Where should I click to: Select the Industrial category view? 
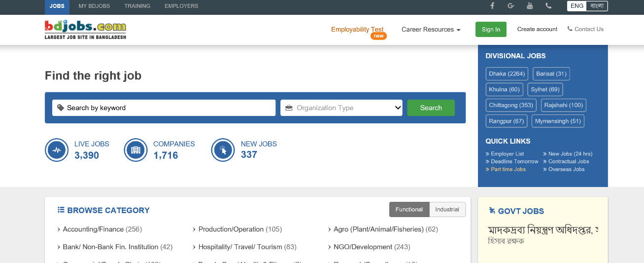tap(447, 209)
